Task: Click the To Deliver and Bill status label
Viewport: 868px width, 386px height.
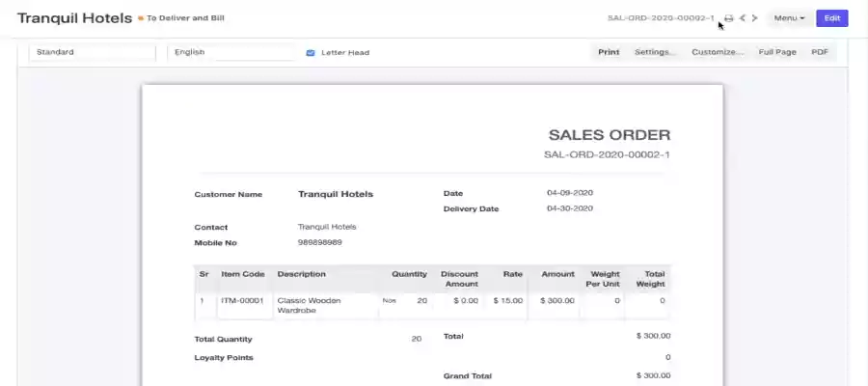Action: [192, 18]
